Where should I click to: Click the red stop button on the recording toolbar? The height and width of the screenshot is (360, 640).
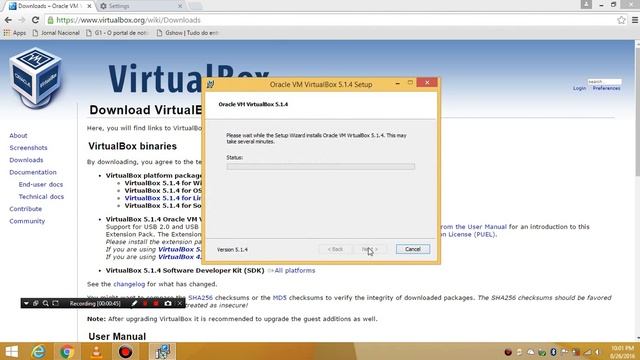pyautogui.click(x=156, y=304)
